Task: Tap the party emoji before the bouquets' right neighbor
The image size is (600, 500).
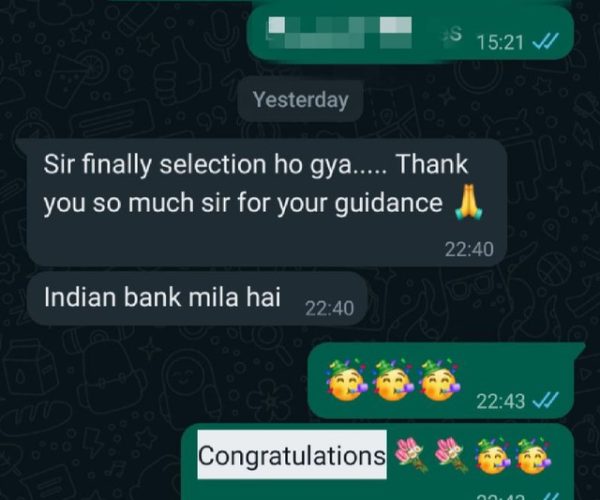Action: pyautogui.click(x=493, y=456)
